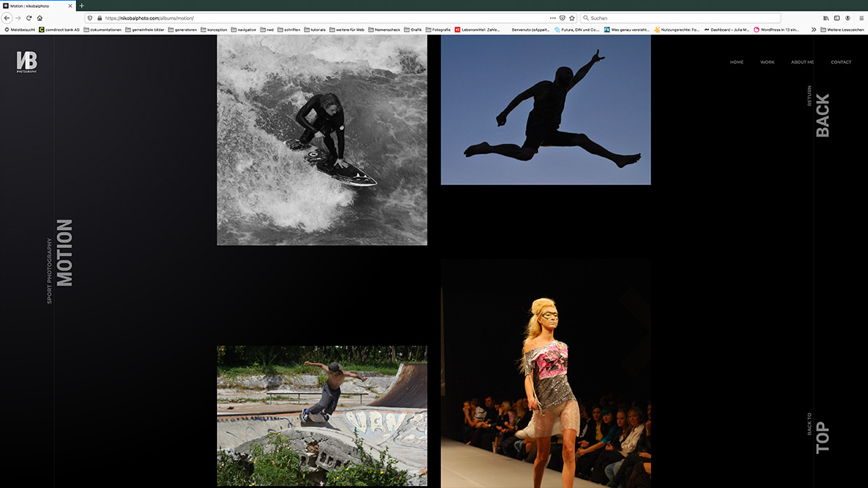The width and height of the screenshot is (868, 488).
Task: Reload the page with the refresh icon
Action: click(x=29, y=17)
